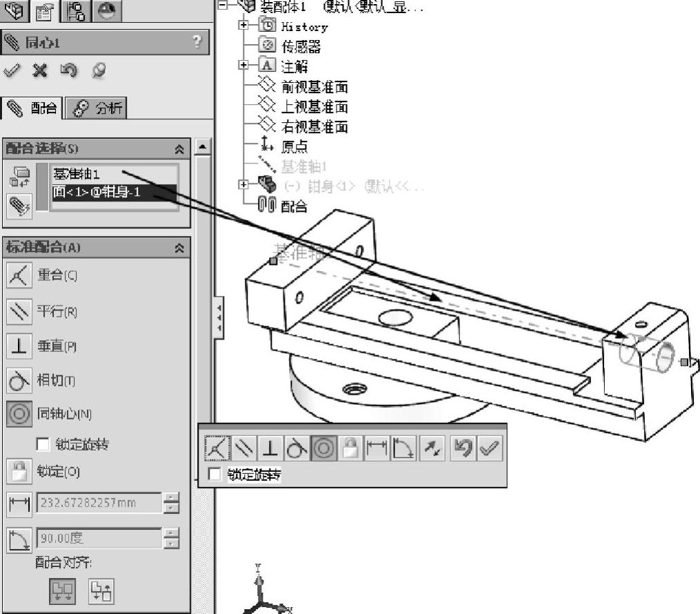700x614 pixels.
Task: Click the perpendicular icon in the popup toolbar
Action: [270, 448]
